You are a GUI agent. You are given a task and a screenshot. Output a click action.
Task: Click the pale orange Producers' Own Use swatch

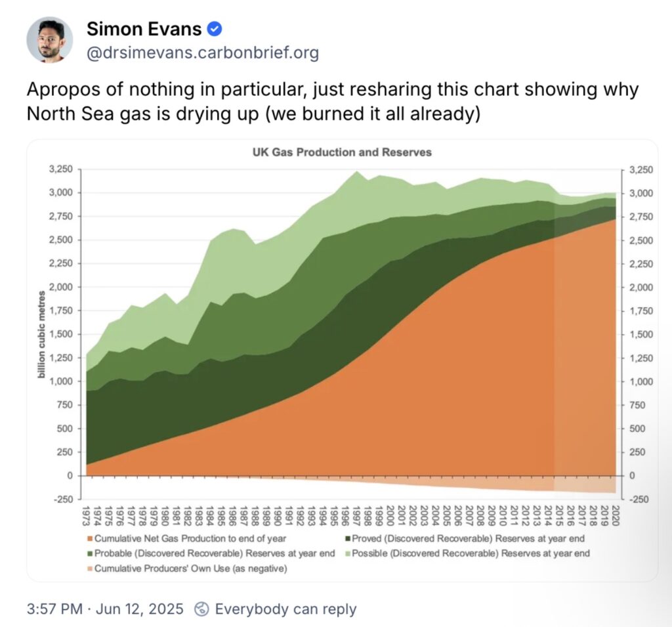tap(89, 569)
